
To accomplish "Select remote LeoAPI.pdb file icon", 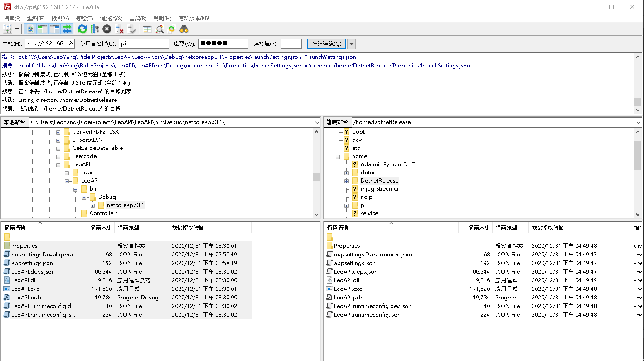I will [x=329, y=297].
